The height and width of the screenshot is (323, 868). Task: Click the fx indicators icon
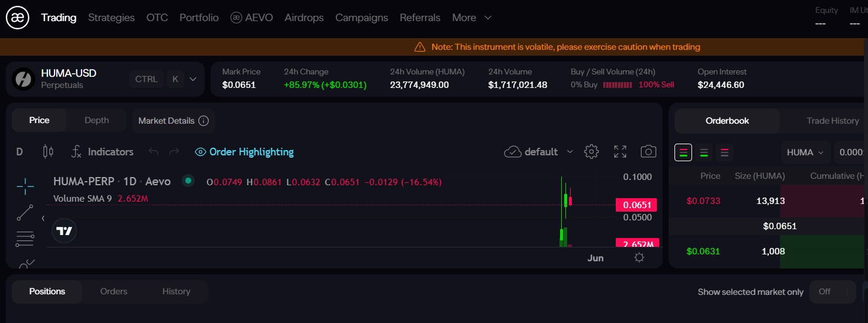tap(76, 152)
